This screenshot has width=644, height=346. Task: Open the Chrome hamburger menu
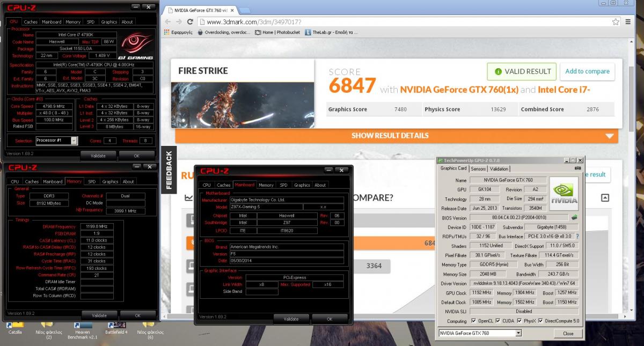(x=628, y=22)
